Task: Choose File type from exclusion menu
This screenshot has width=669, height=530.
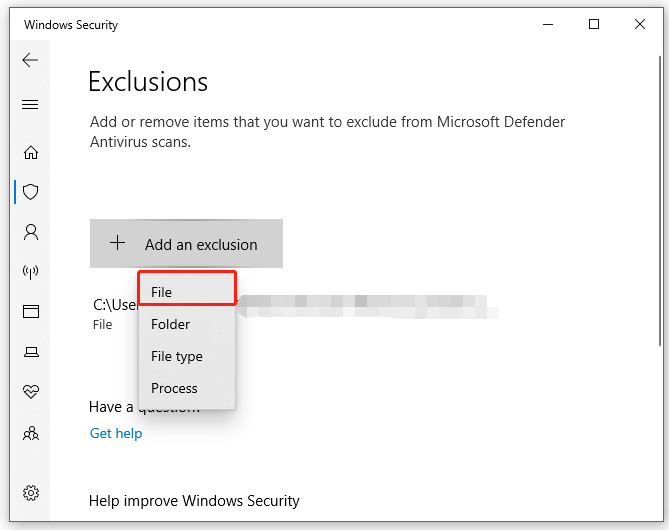Action: point(187,356)
